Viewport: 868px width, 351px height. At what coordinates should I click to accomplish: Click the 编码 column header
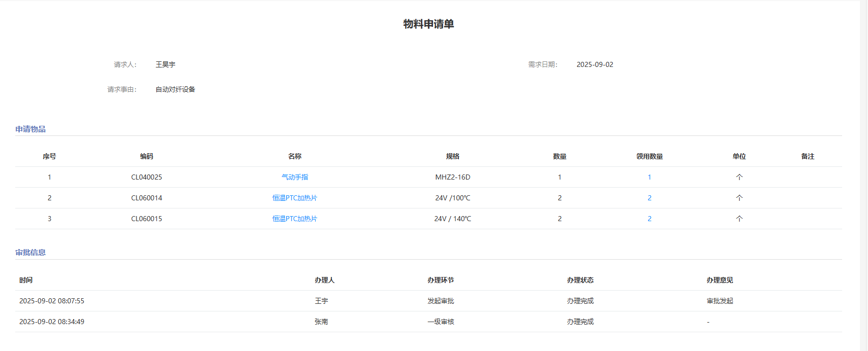[x=146, y=156]
